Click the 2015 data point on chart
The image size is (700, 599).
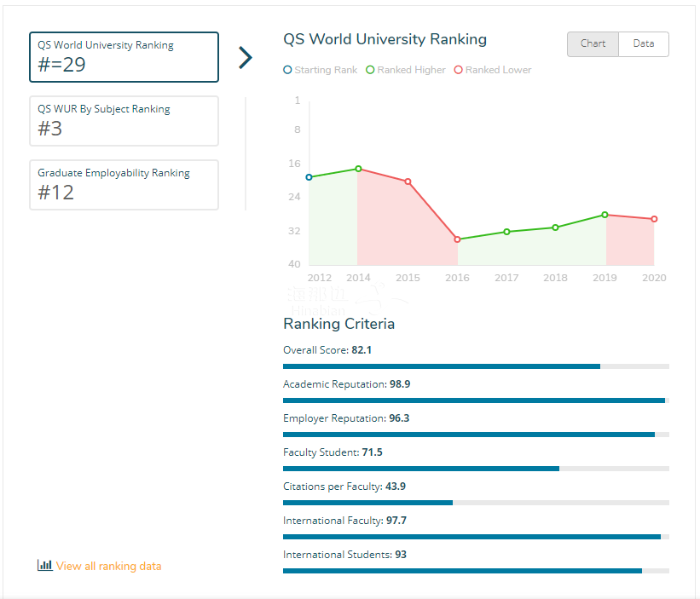[x=408, y=181]
